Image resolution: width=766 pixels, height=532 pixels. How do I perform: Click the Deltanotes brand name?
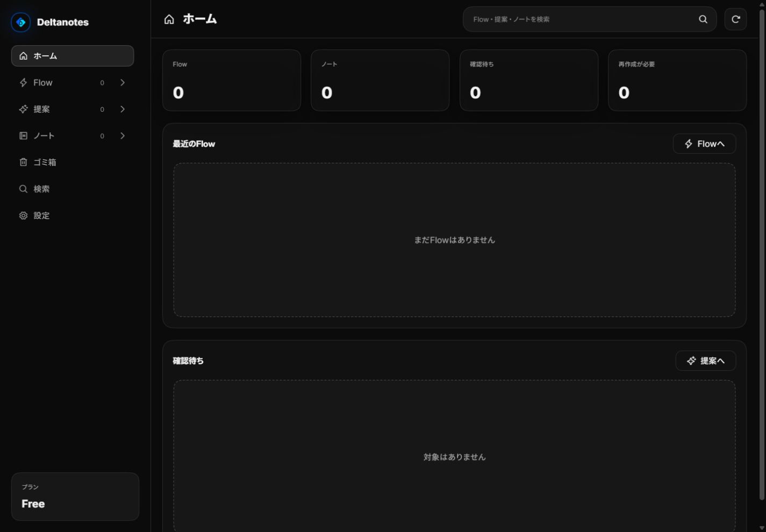tap(63, 23)
